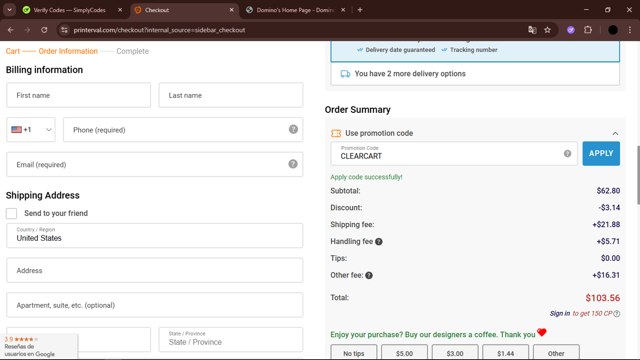Check the Send to your friend box
Screen dimensions: 640x360
11,213
